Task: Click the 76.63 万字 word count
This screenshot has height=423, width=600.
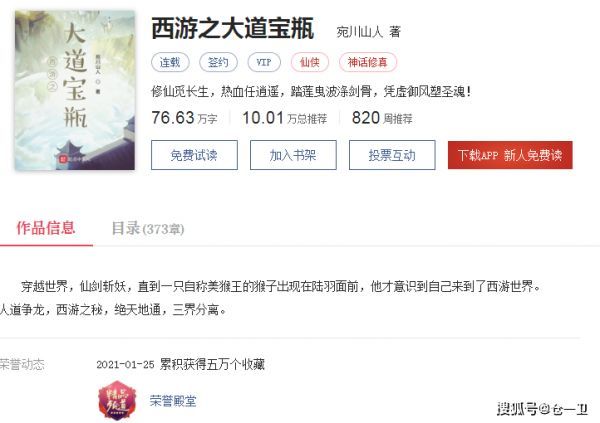Action: click(x=184, y=118)
